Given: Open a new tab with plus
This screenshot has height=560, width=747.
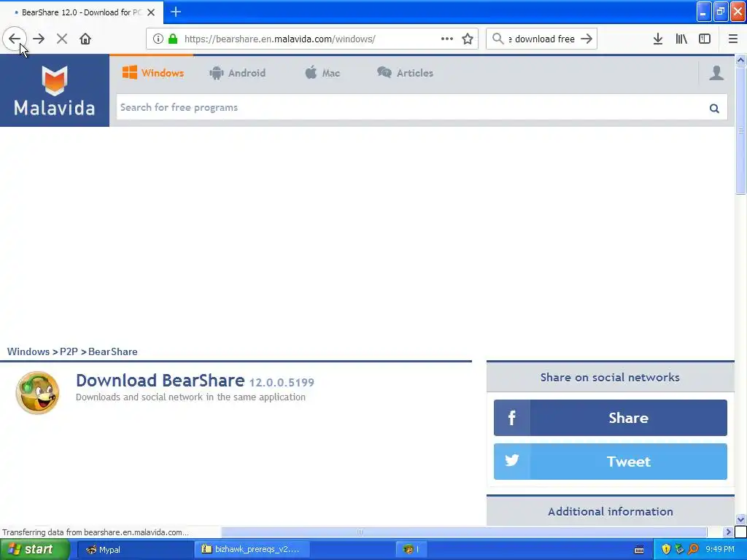Looking at the screenshot, I should coord(176,12).
